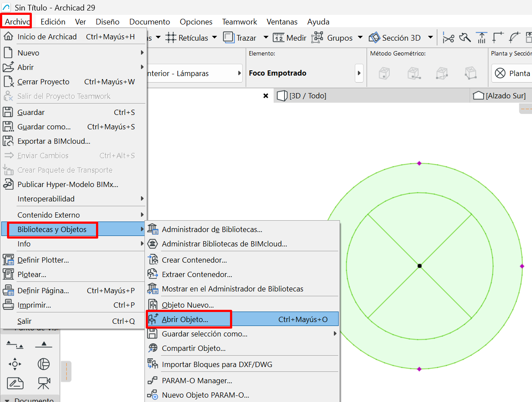Viewport: 532px width, 402px height.
Task: Expand the Sección 3D dropdown arrow
Action: (x=430, y=38)
